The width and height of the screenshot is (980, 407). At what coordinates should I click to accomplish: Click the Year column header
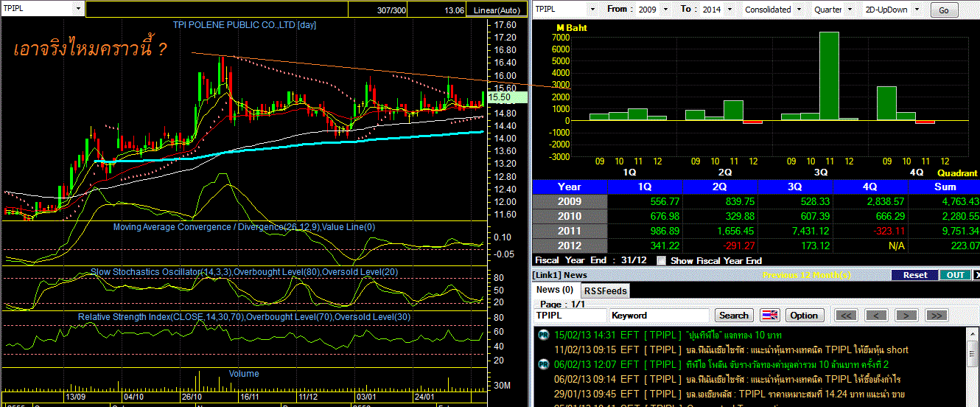[570, 187]
